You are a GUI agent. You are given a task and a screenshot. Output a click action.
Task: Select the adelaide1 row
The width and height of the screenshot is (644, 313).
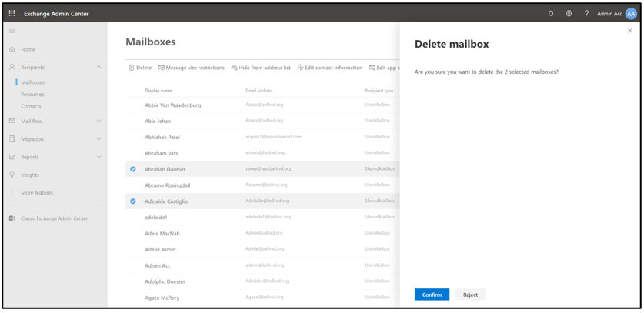(x=262, y=217)
